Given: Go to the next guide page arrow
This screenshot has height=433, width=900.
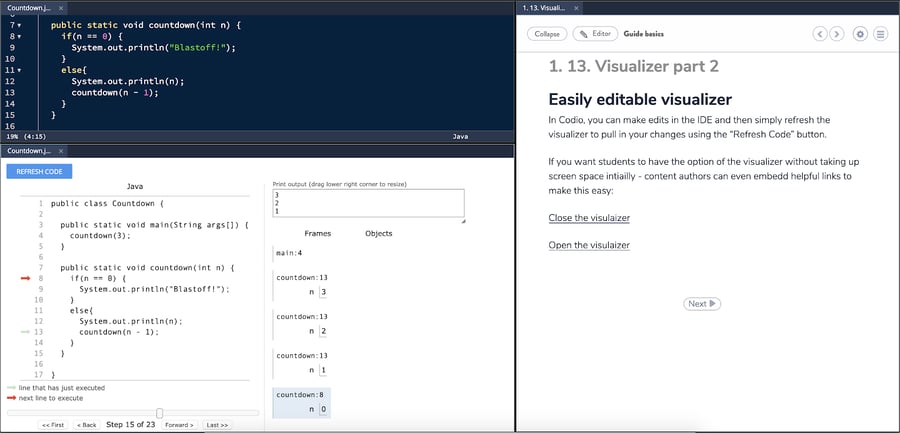Looking at the screenshot, I should (836, 34).
